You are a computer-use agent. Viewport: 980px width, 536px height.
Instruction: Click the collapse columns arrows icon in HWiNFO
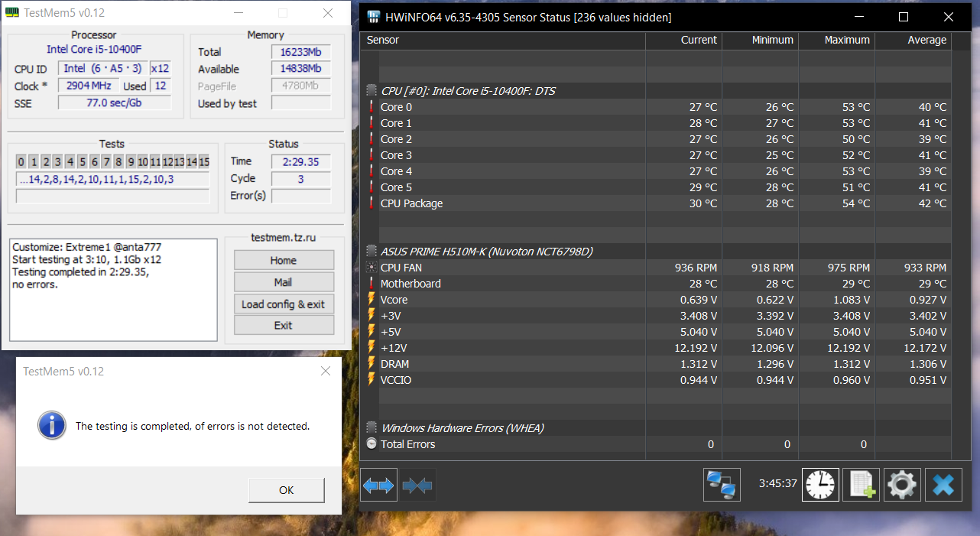coord(417,485)
